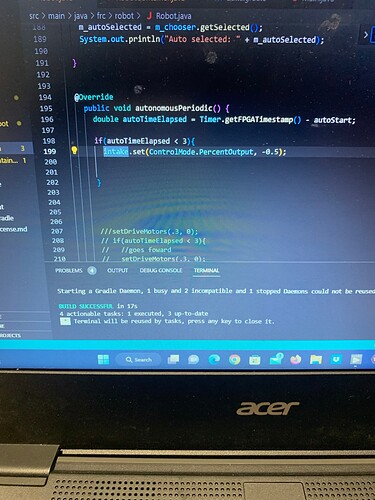Click the selected 'intake' text on line 199
The width and height of the screenshot is (375, 500).
pyautogui.click(x=116, y=152)
